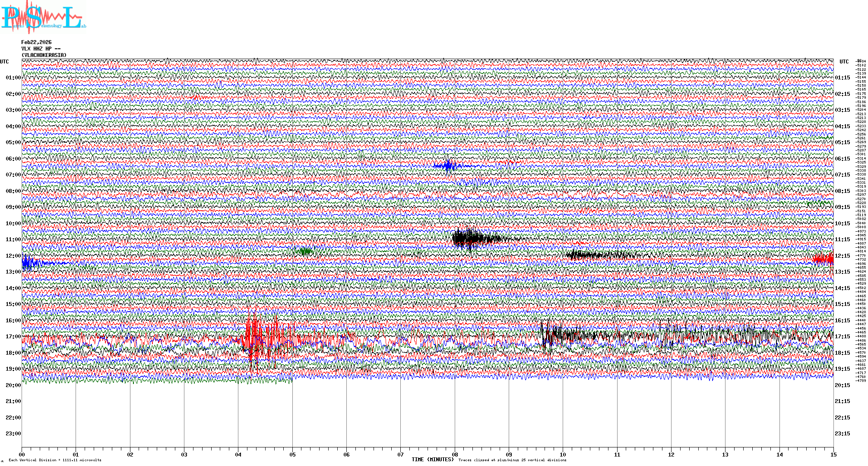The width and height of the screenshot is (868, 466).
Task: Click the (VLACHOKERASIA) station name text
Action: click(44, 55)
